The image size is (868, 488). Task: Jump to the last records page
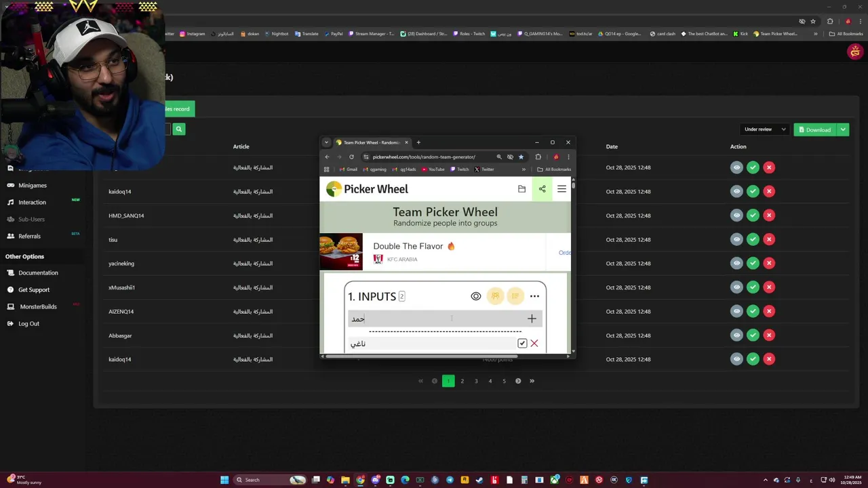click(532, 381)
